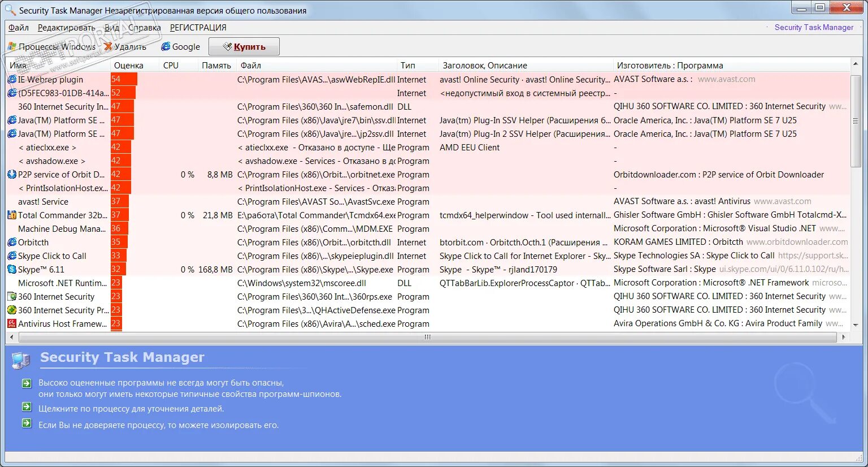The image size is (868, 467).
Task: Select the < PrintIsolationHost.ex... row
Action: click(428, 188)
